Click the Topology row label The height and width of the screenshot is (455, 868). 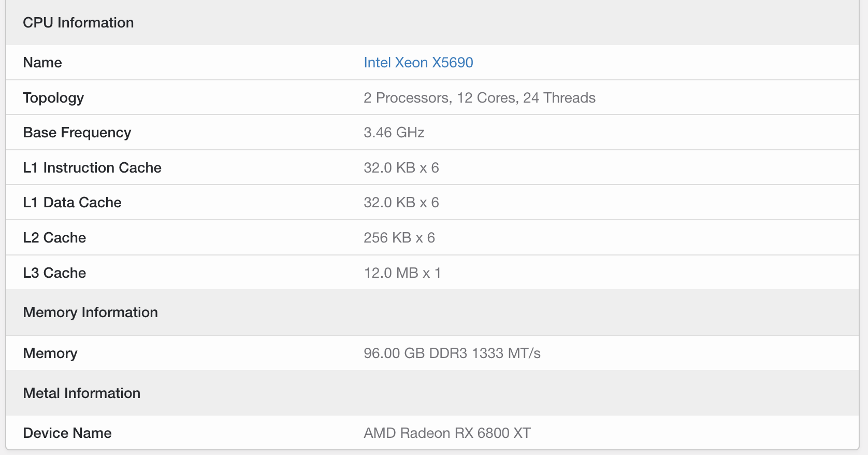click(x=53, y=98)
